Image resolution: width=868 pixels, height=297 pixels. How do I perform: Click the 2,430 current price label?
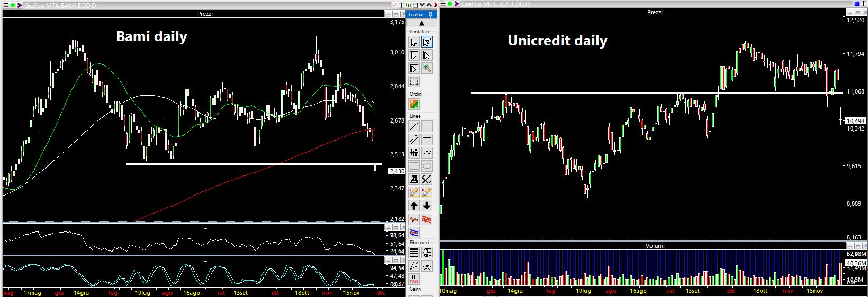pyautogui.click(x=397, y=171)
